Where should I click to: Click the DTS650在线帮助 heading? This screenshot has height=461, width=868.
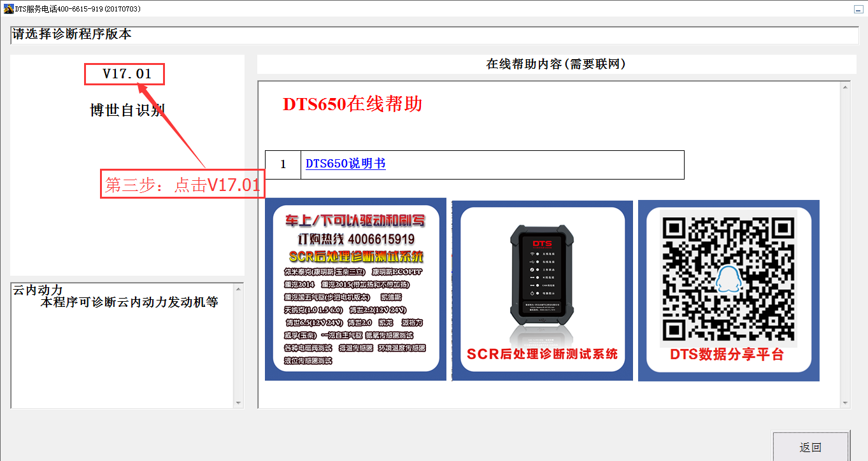(353, 104)
